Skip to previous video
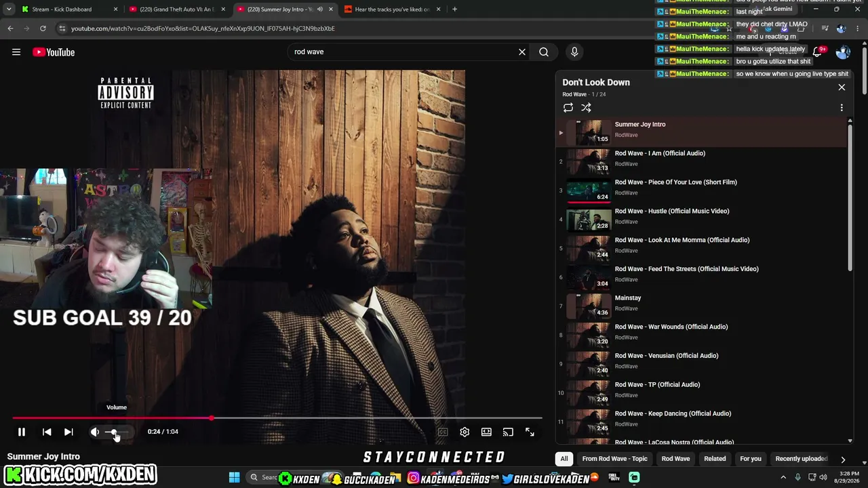The width and height of the screenshot is (868, 488). coord(47,432)
